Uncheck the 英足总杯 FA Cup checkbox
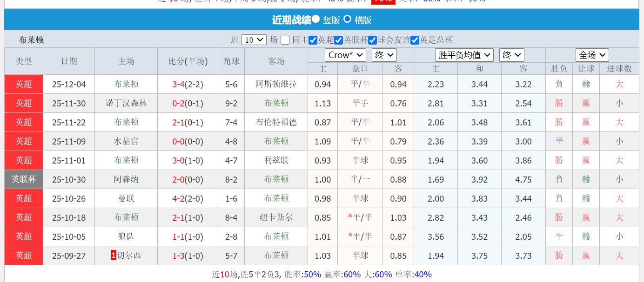The width and height of the screenshot is (644, 282). click(415, 40)
